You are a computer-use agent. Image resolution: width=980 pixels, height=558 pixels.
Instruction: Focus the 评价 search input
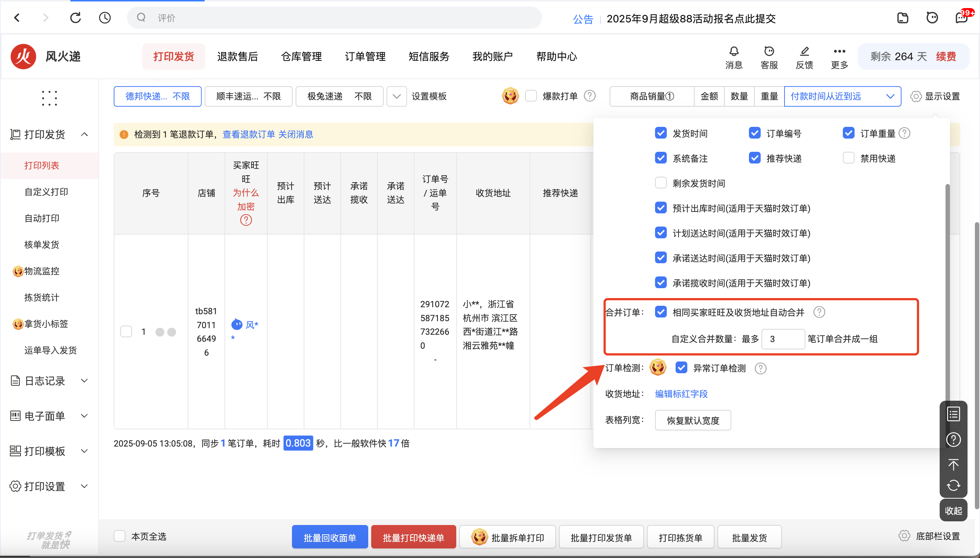pyautogui.click(x=334, y=18)
